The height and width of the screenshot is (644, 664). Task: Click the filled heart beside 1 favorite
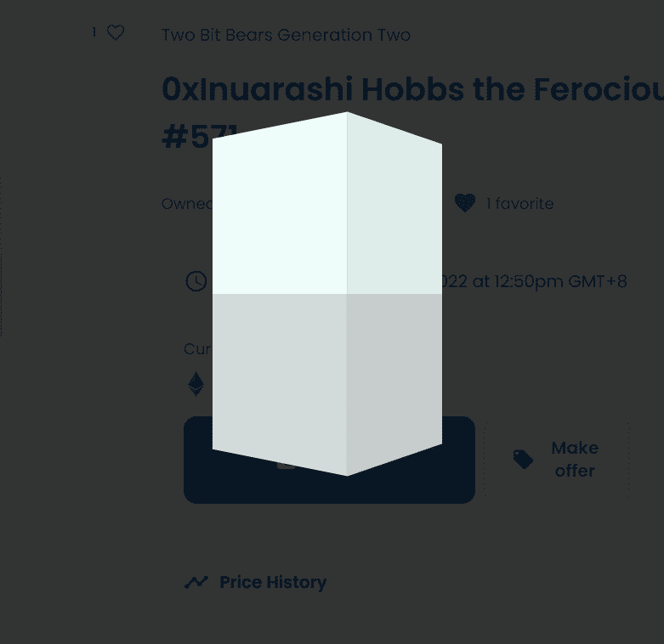tap(464, 203)
